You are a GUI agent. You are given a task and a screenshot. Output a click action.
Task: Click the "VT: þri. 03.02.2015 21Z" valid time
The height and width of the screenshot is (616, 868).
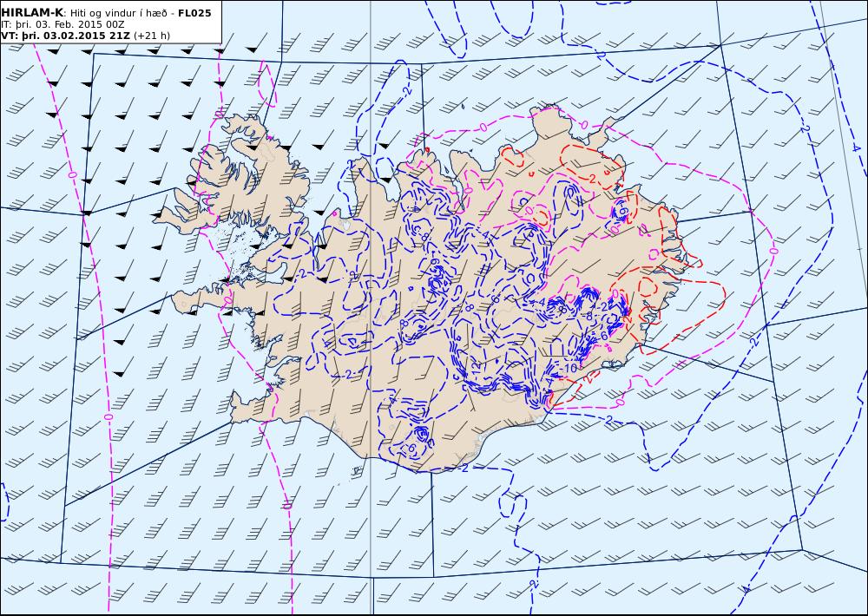(x=66, y=36)
